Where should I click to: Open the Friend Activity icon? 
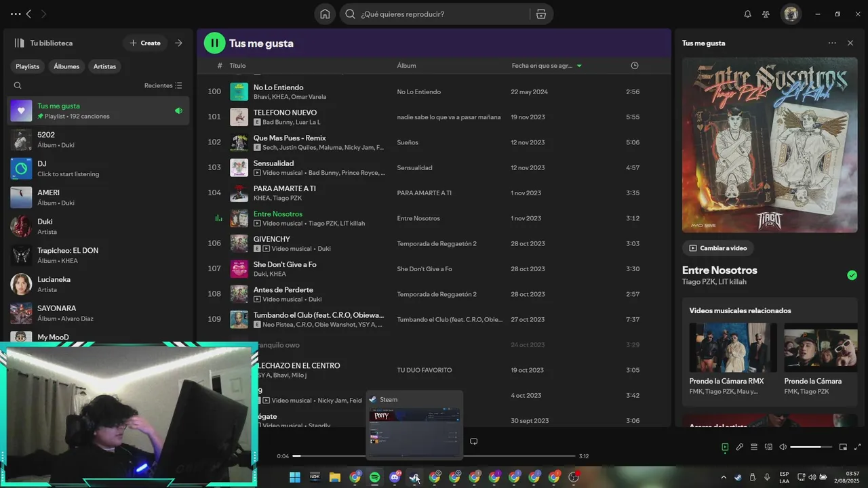pos(766,14)
